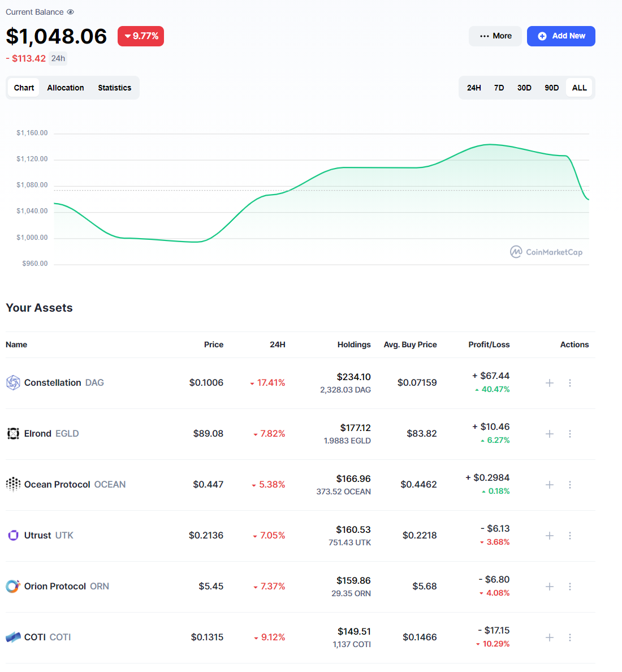622x672 pixels.
Task: Open the COTI asset name link
Action: point(34,637)
